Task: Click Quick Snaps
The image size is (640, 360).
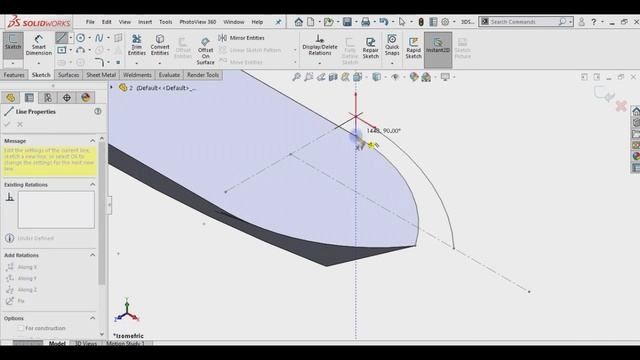Action: (x=392, y=45)
